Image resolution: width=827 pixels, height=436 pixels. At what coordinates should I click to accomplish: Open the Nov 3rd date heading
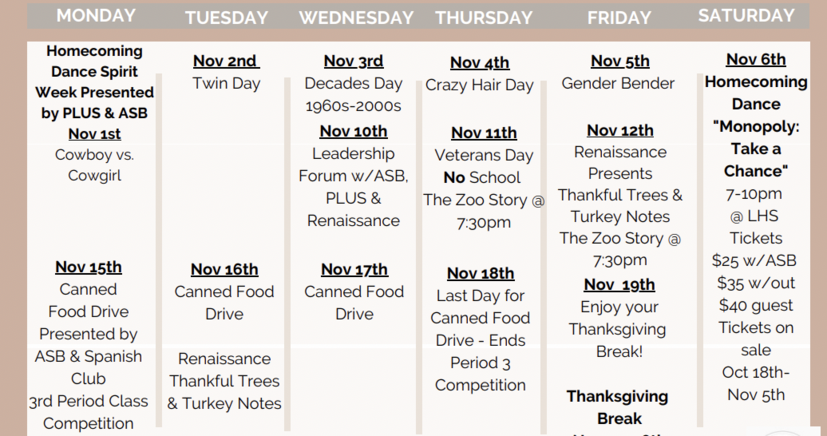pyautogui.click(x=353, y=61)
